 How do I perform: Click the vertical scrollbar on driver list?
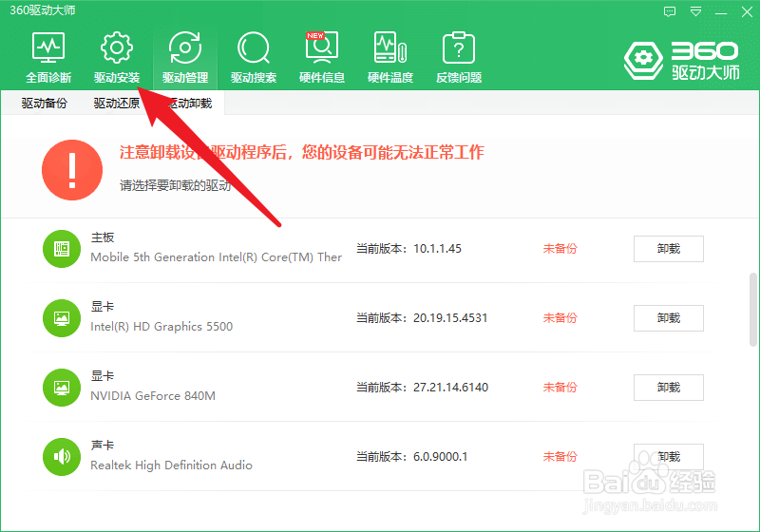752,310
